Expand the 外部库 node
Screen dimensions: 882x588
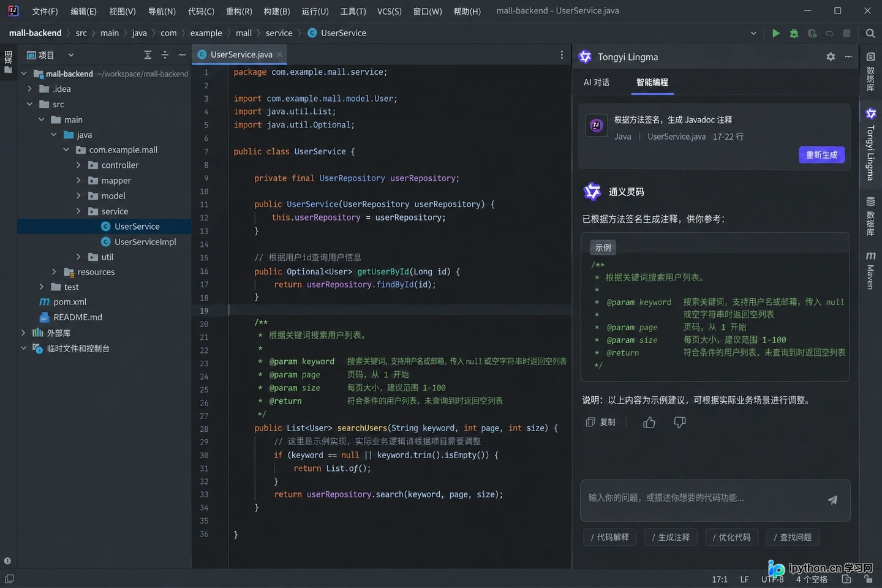(x=23, y=333)
